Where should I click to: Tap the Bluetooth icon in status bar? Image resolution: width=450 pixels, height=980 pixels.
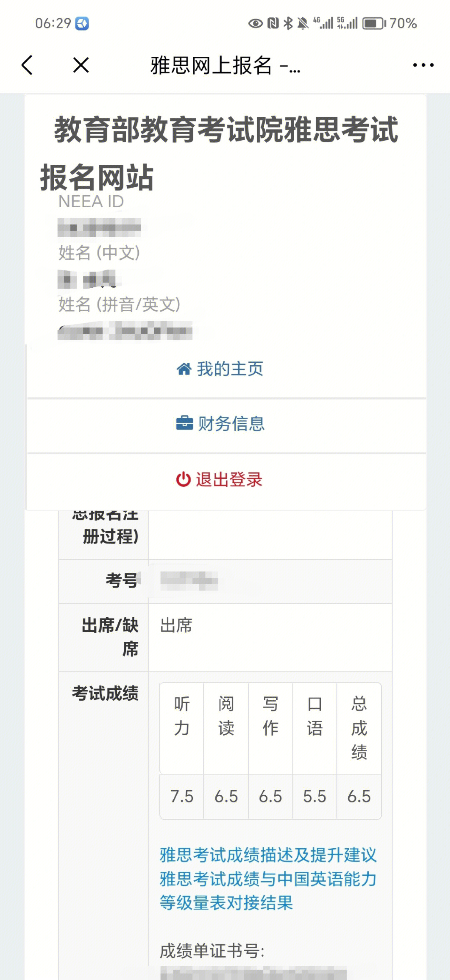click(288, 23)
